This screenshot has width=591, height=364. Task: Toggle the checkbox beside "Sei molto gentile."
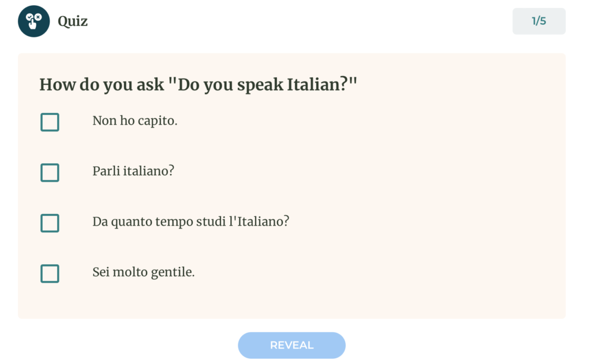pos(50,273)
